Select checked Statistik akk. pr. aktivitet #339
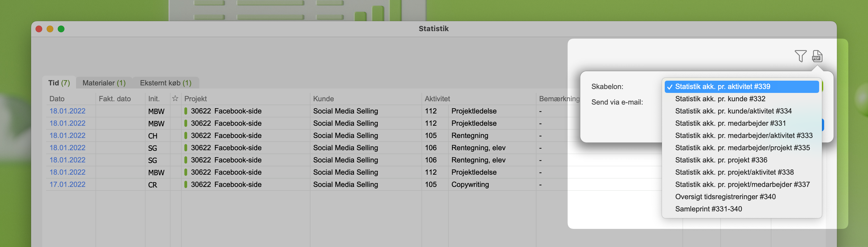 723,87
